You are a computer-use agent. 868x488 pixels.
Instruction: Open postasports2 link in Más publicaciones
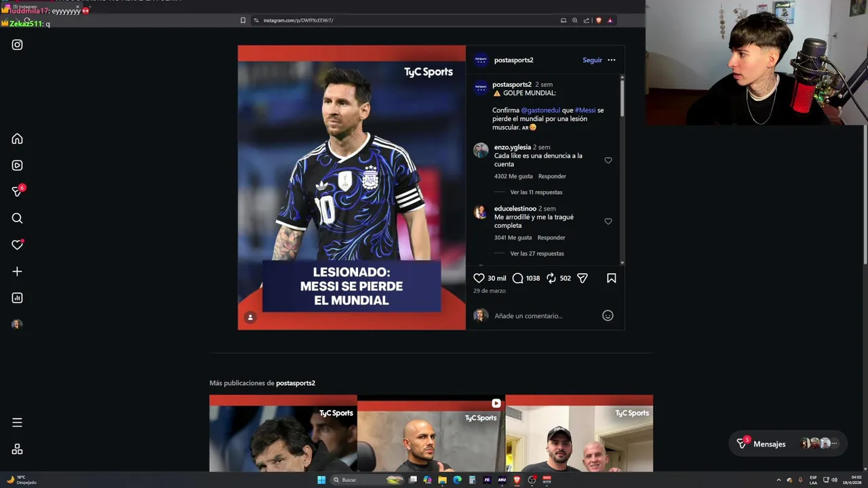click(295, 383)
